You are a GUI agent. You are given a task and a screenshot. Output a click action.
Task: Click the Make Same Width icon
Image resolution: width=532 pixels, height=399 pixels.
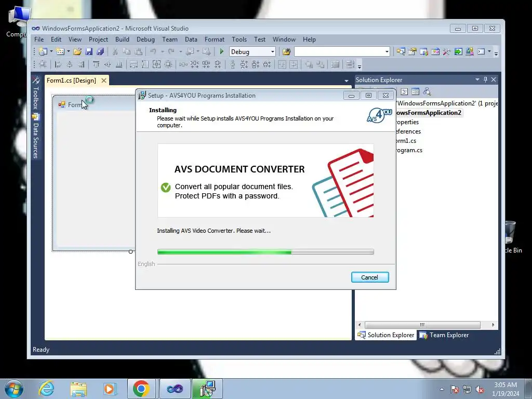click(134, 64)
